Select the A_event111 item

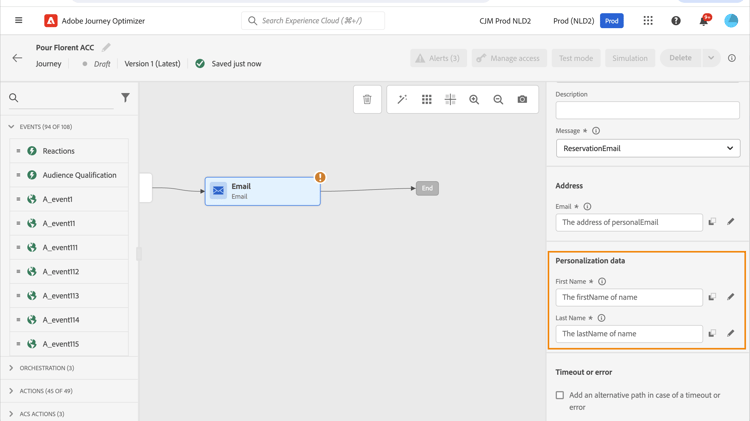(69, 247)
